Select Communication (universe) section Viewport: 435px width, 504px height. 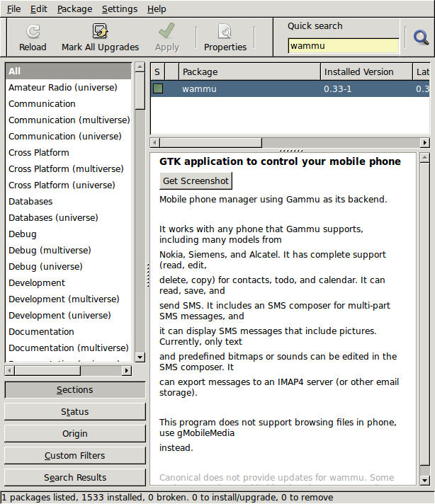(x=69, y=137)
